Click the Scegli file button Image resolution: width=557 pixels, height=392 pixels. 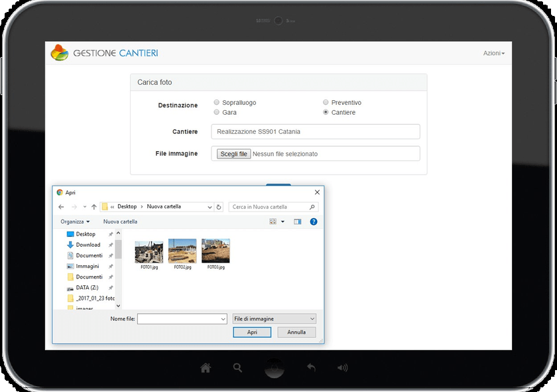click(x=234, y=154)
